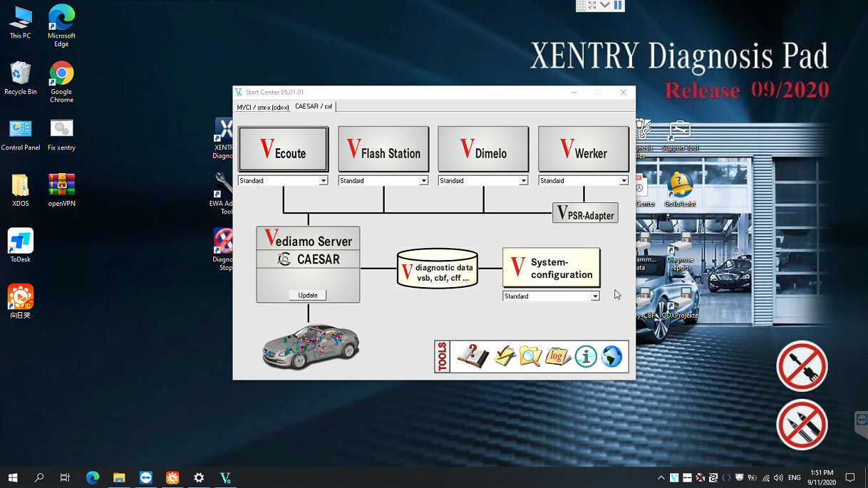
Task: Select orange sunflower remote desktop icon
Action: [x=21, y=301]
